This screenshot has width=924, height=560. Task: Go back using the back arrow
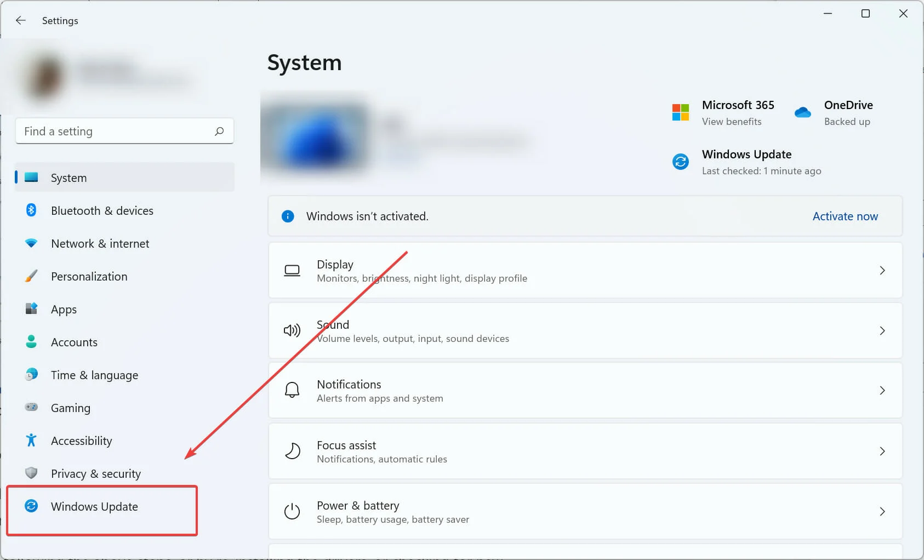(21, 20)
